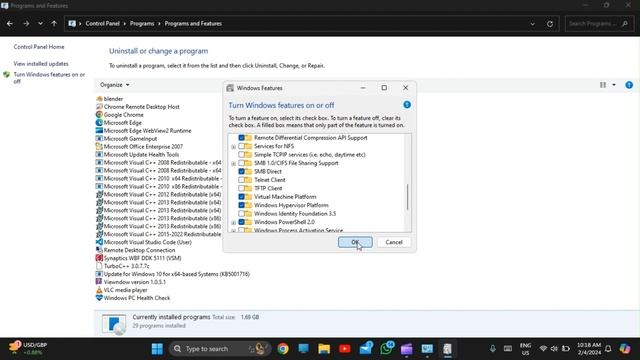Select Microsoft Update Health Tools entry
The height and width of the screenshot is (360, 640).
tap(138, 155)
